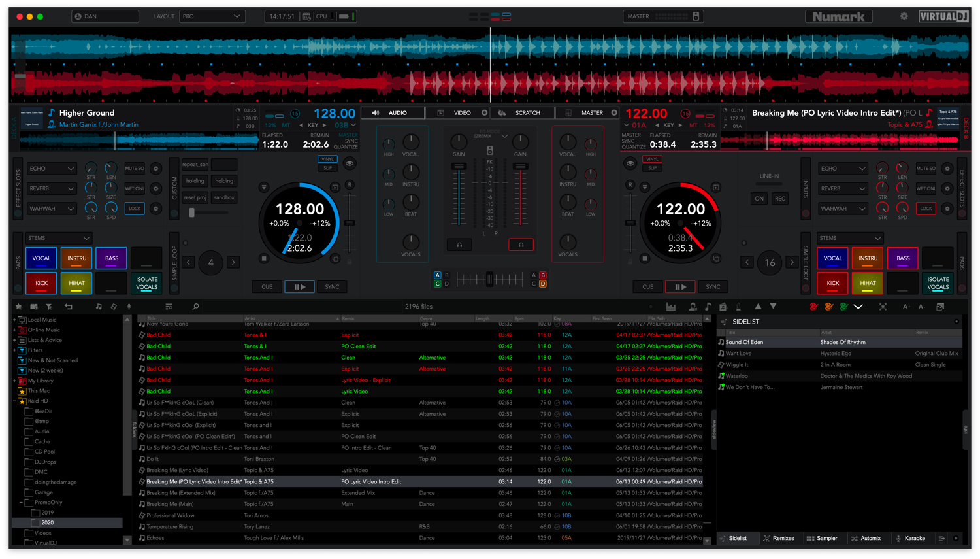The image size is (980, 559).
Task: Click increase font size icon
Action: tap(906, 307)
